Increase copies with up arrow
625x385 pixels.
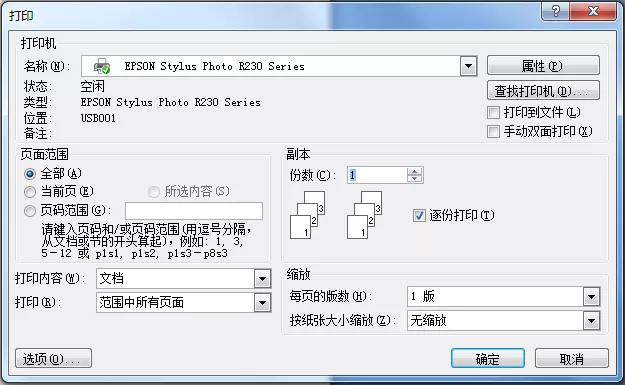coord(415,171)
